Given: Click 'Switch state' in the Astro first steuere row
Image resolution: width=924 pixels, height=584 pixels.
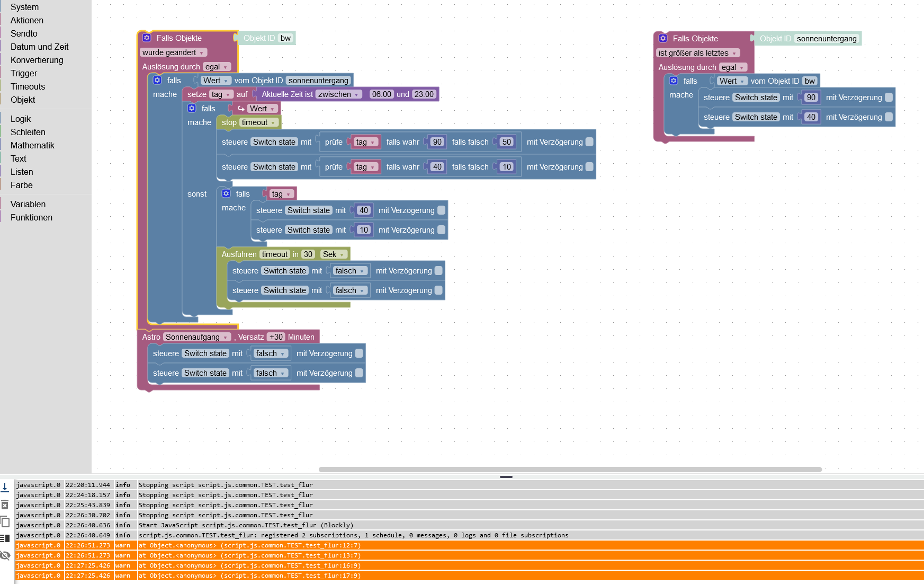Looking at the screenshot, I should pyautogui.click(x=205, y=353).
